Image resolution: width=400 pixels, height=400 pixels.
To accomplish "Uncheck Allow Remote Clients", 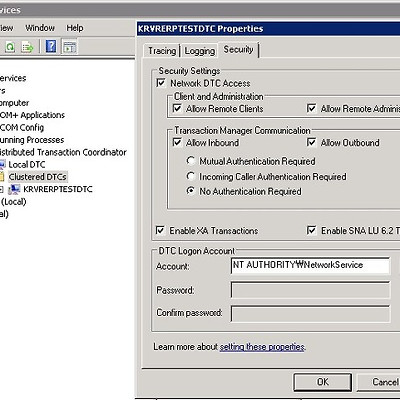I will tap(177, 109).
